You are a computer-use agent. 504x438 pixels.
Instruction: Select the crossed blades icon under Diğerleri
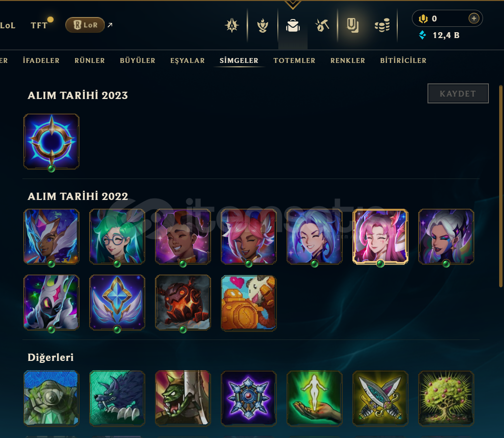tap(380, 398)
